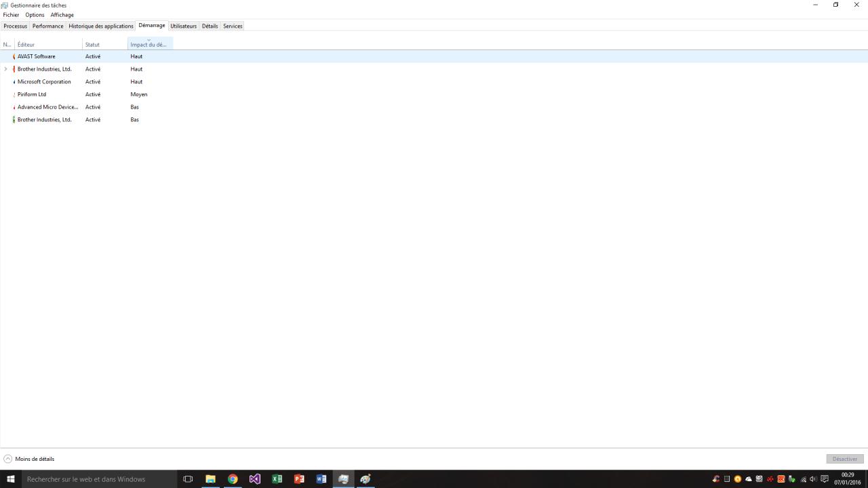868x488 pixels.
Task: Open the Wi-Fi network tray icon
Action: tap(804, 479)
